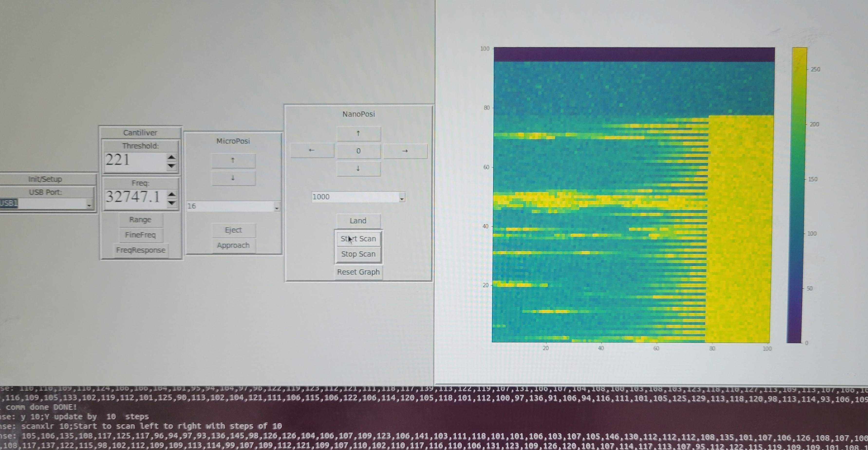Open the USB Port dropdown

[89, 204]
